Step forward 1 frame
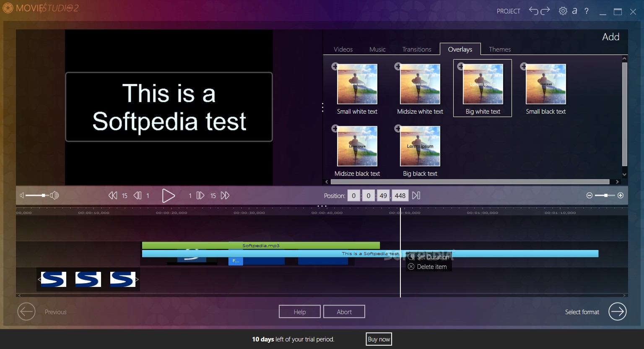 (200, 195)
